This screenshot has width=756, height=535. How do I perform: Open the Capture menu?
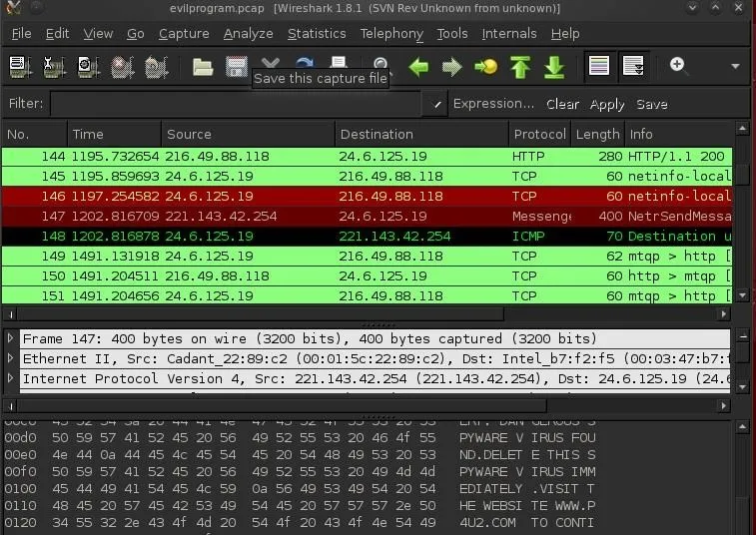coord(184,33)
